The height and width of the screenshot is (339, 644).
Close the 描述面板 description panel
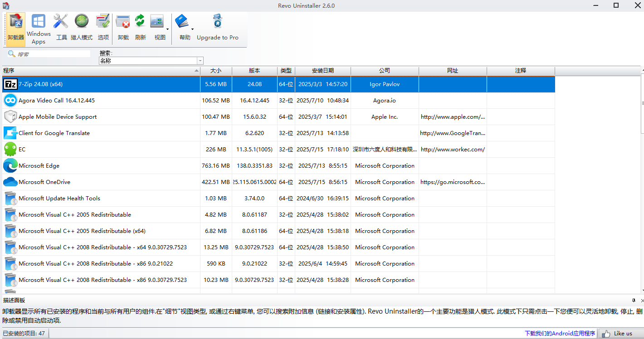click(x=642, y=300)
